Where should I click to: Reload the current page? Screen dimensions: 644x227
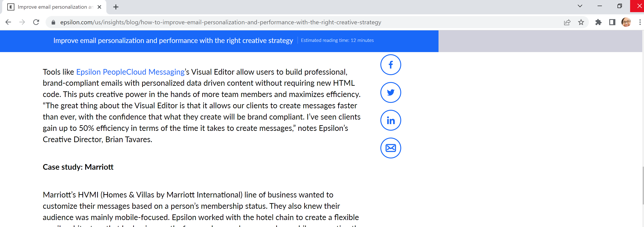(x=36, y=22)
